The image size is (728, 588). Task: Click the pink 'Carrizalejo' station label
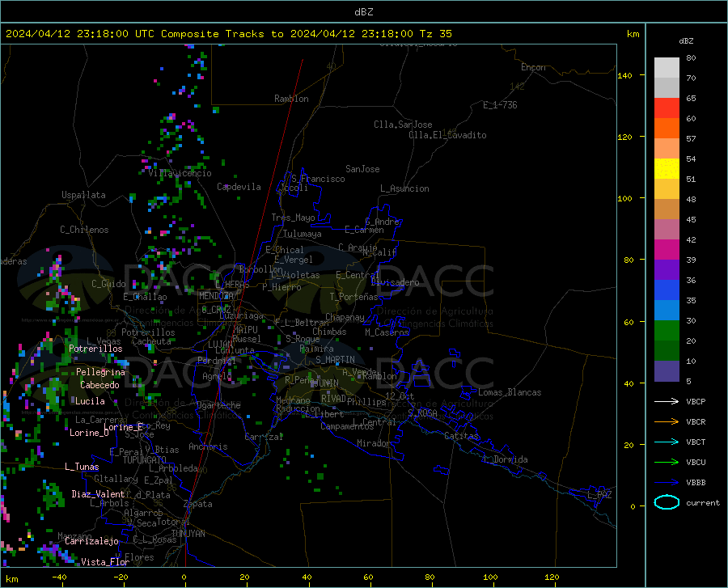[91, 541]
